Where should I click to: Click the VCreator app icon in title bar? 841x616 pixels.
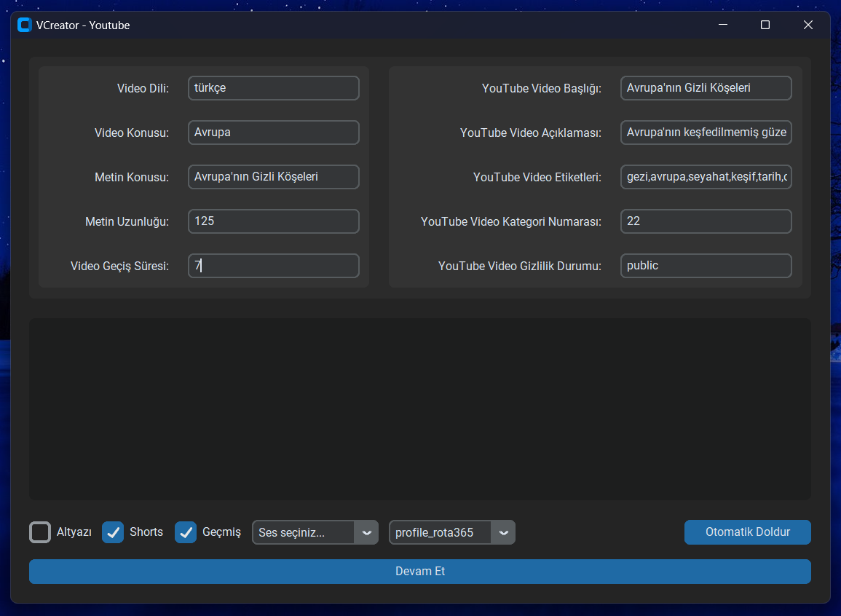tap(25, 25)
